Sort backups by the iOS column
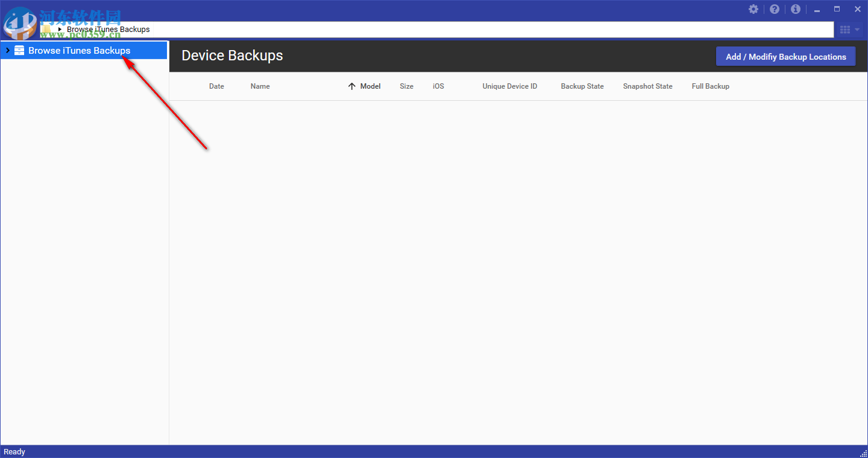 438,86
